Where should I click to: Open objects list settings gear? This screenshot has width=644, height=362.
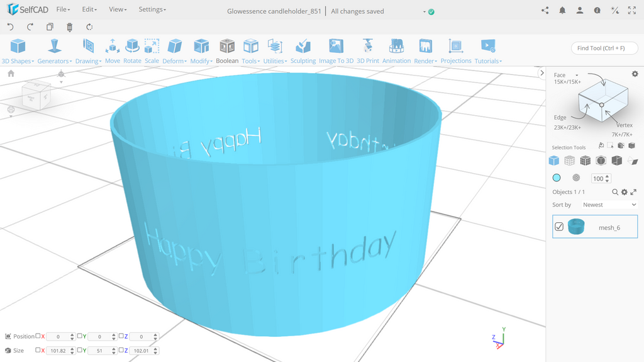click(x=625, y=192)
